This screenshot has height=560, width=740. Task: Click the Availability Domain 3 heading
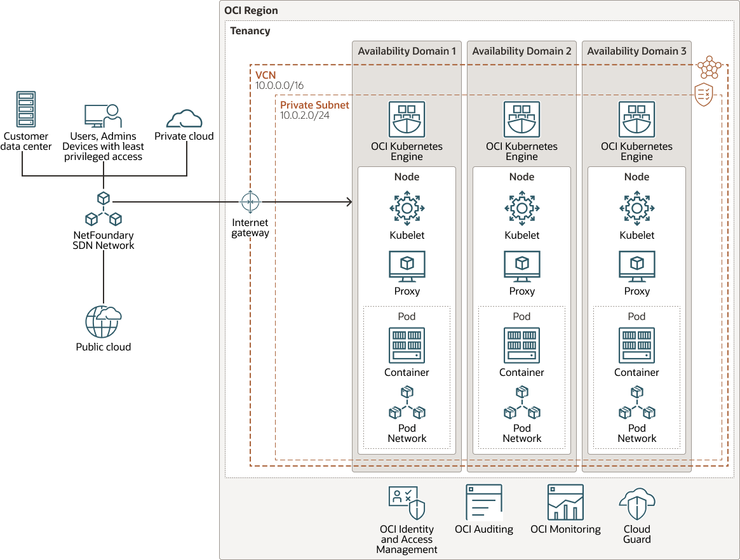click(x=636, y=51)
